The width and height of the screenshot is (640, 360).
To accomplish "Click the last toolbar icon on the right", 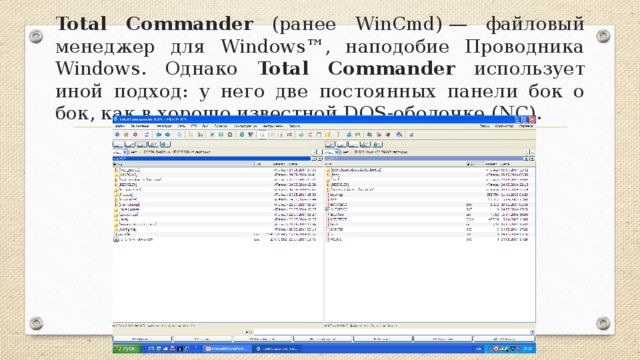I will 411,134.
